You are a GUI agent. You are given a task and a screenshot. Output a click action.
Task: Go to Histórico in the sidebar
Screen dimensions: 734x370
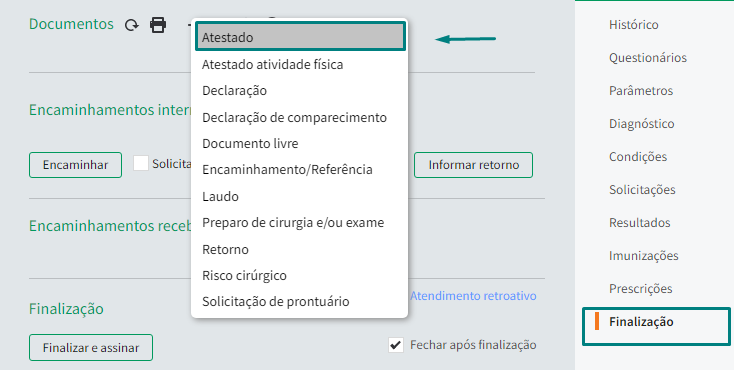tap(633, 24)
